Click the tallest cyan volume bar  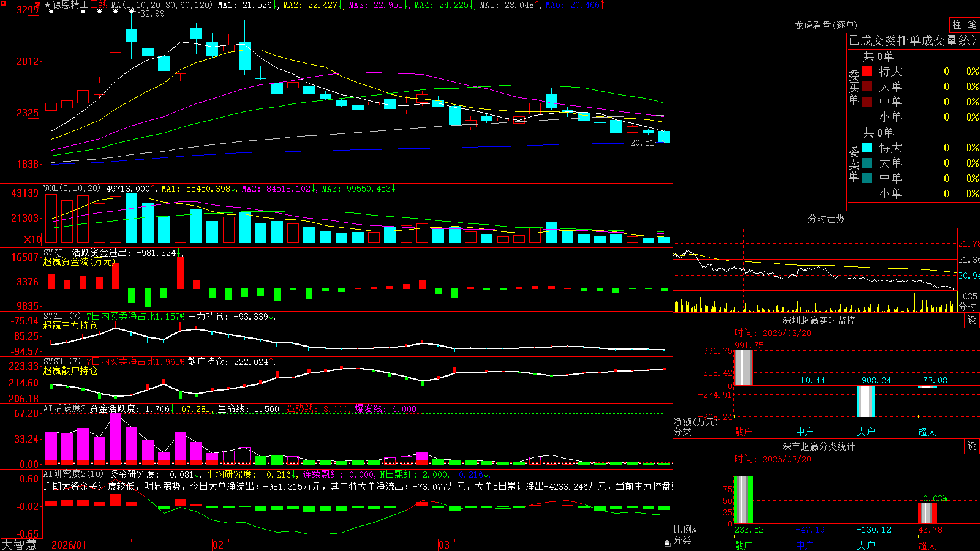click(131, 218)
